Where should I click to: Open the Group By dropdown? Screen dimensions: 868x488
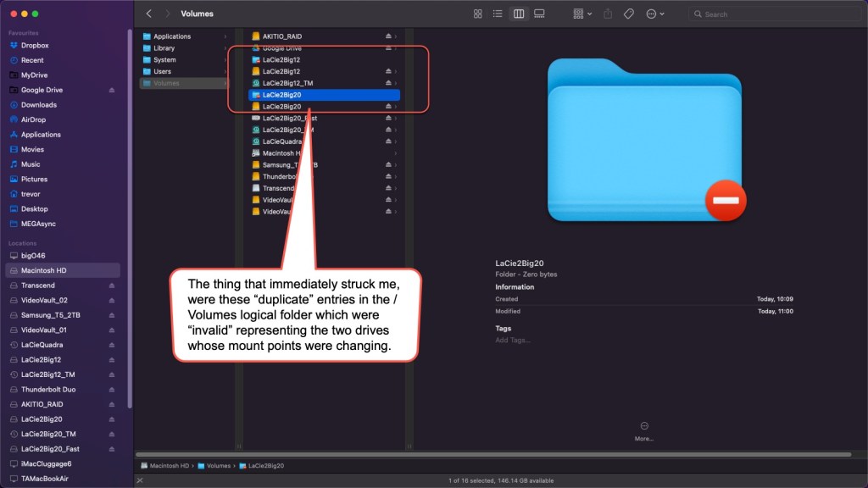coord(582,14)
